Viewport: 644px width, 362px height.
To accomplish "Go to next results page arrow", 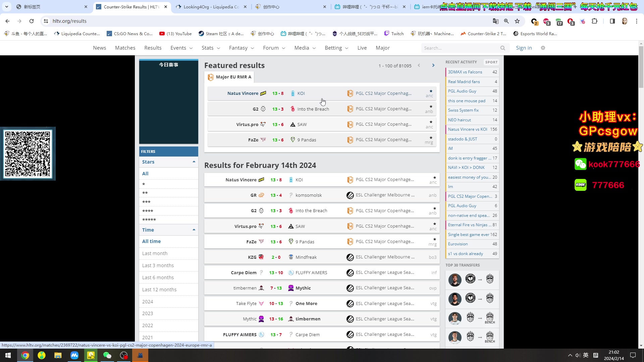I will (x=433, y=65).
